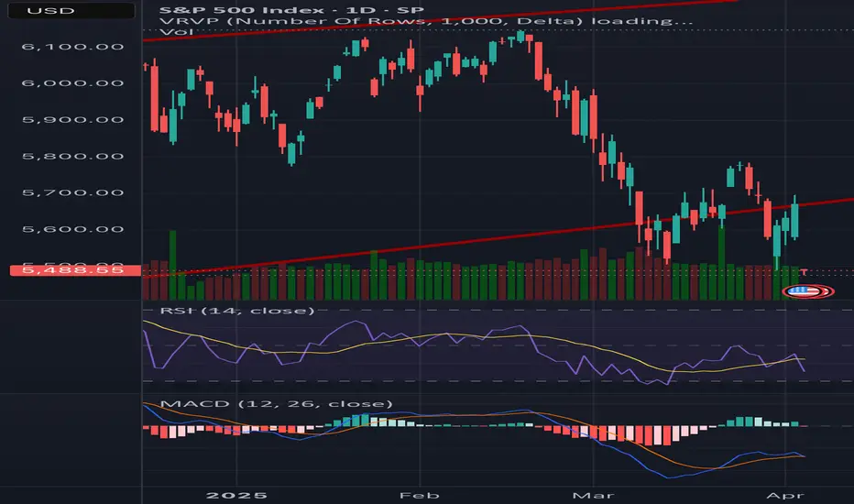
Task: Open the RSI (14, close) legend
Action: [237, 311]
